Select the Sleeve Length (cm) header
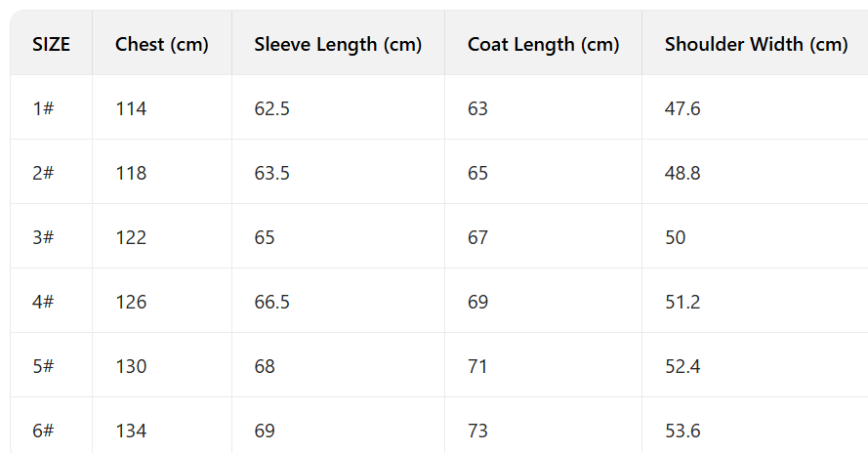The height and width of the screenshot is (453, 868). tap(338, 44)
